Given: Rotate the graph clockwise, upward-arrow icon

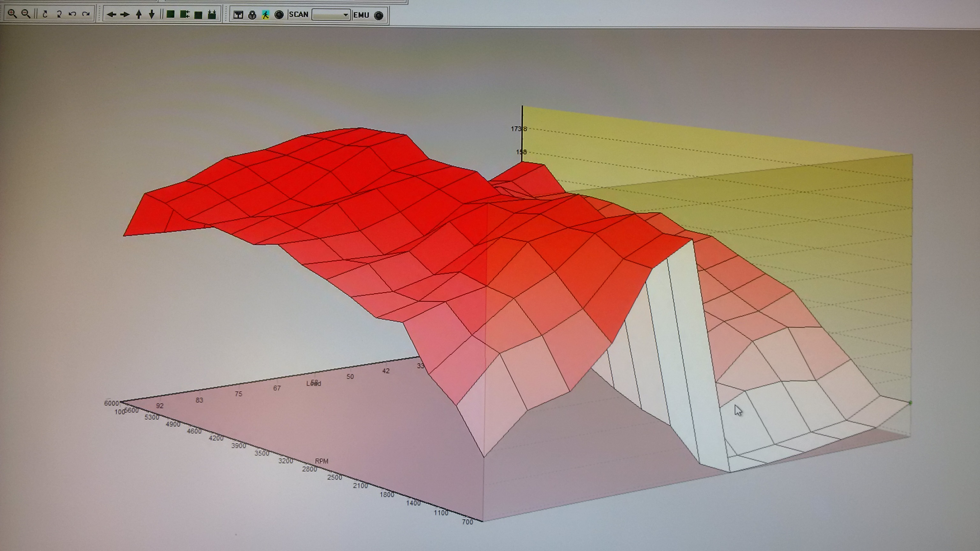Looking at the screenshot, I should tap(45, 14).
